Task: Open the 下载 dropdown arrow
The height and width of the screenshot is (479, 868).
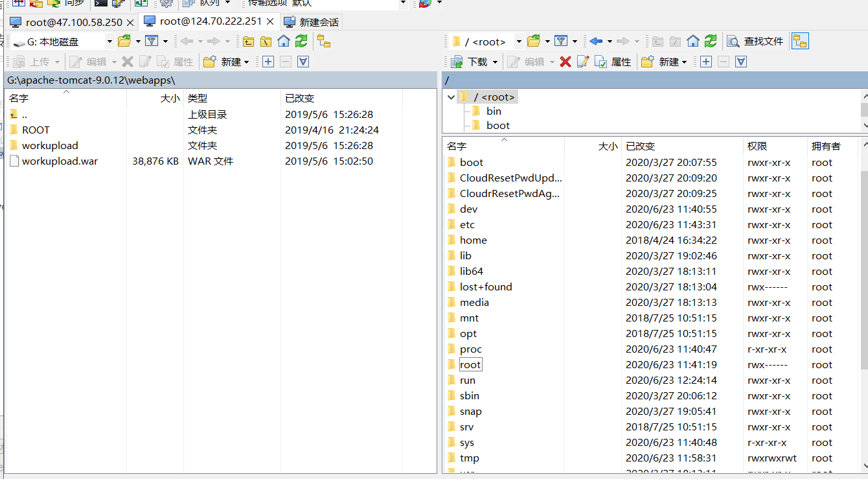Action: pyautogui.click(x=495, y=62)
